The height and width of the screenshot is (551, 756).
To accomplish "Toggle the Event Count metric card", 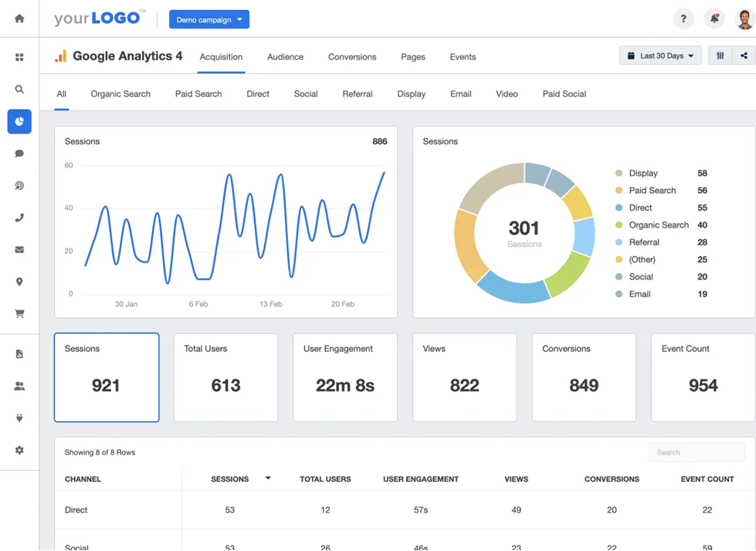I will (703, 377).
